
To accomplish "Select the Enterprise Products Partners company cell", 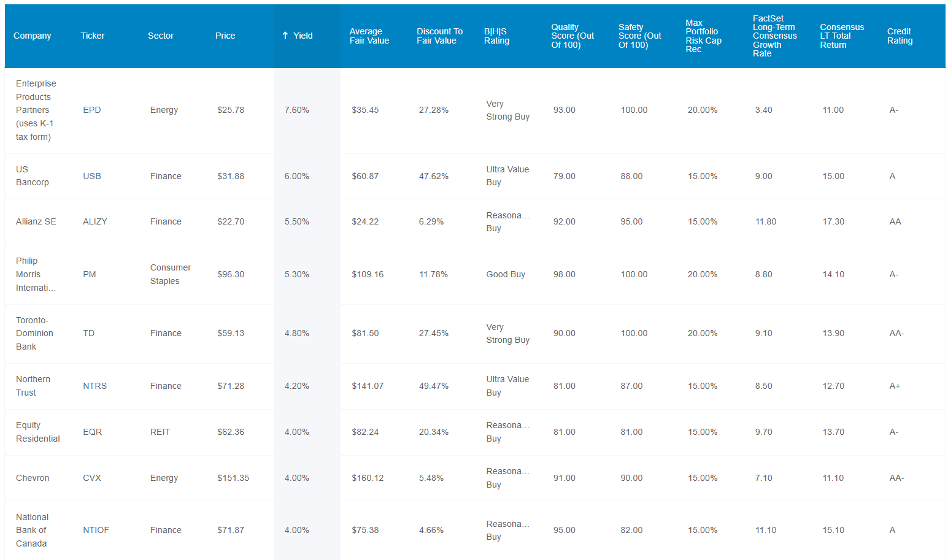I will point(36,110).
